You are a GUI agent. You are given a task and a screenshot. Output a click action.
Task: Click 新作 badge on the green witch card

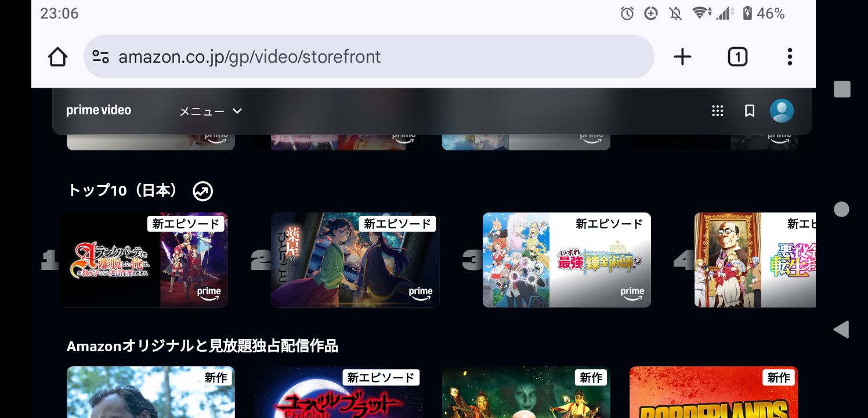(x=591, y=377)
